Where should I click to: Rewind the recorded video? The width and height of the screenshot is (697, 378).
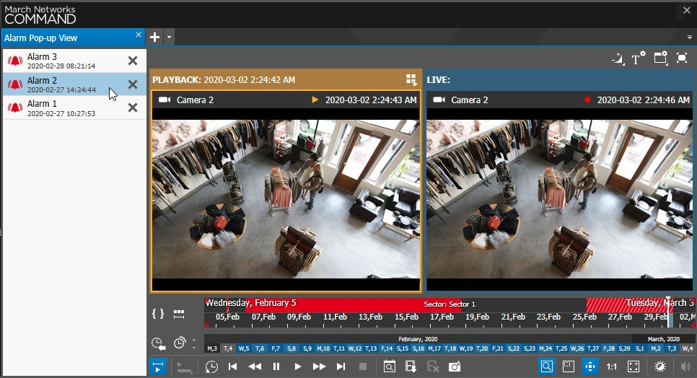click(255, 367)
